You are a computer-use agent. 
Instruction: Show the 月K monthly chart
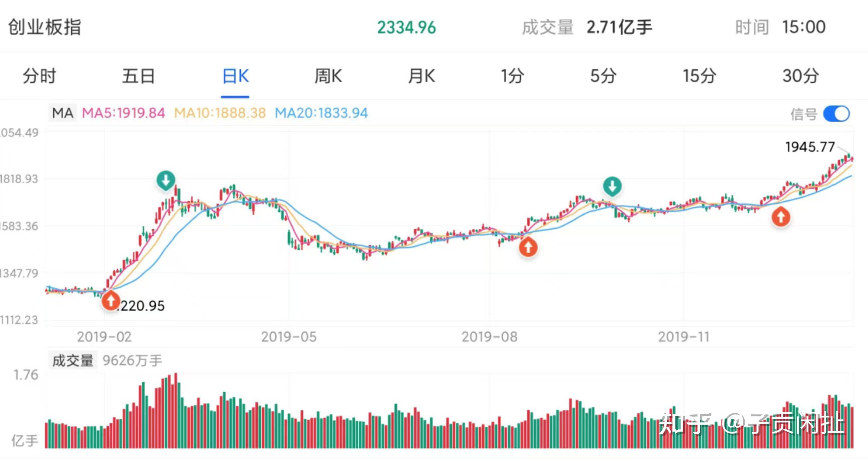422,76
